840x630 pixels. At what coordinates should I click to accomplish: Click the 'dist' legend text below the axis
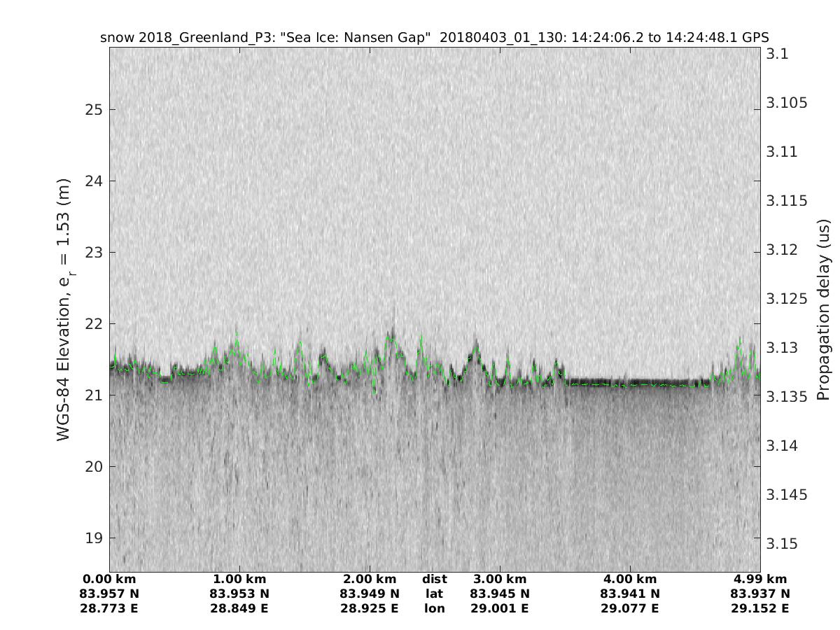[435, 580]
